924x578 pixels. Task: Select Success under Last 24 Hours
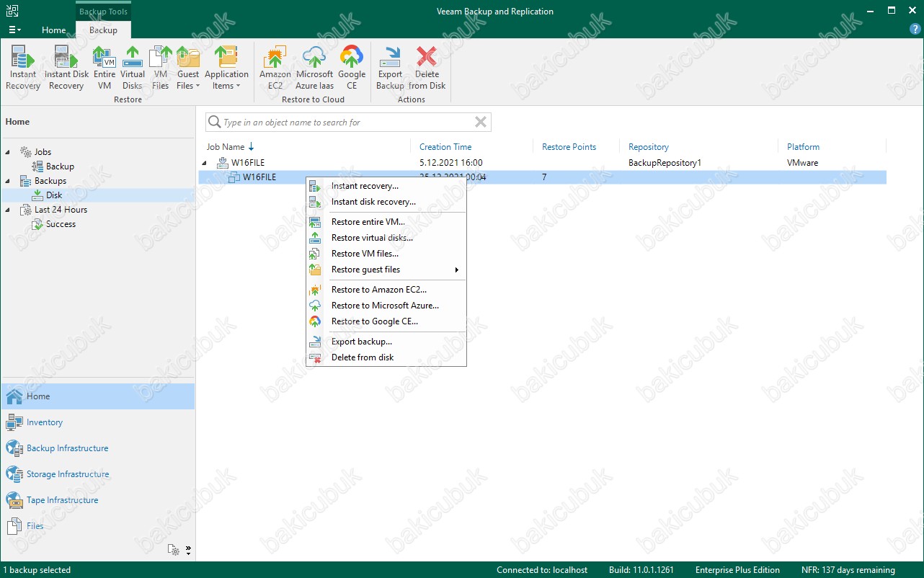click(x=61, y=224)
